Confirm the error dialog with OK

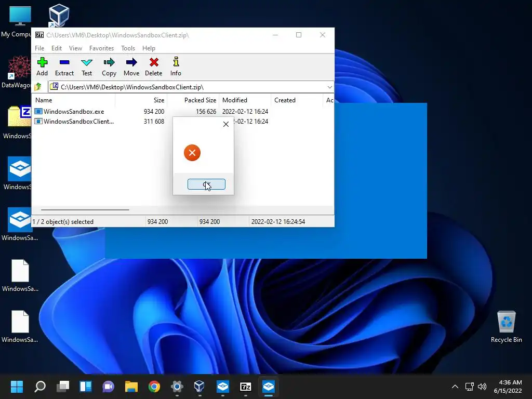(206, 184)
